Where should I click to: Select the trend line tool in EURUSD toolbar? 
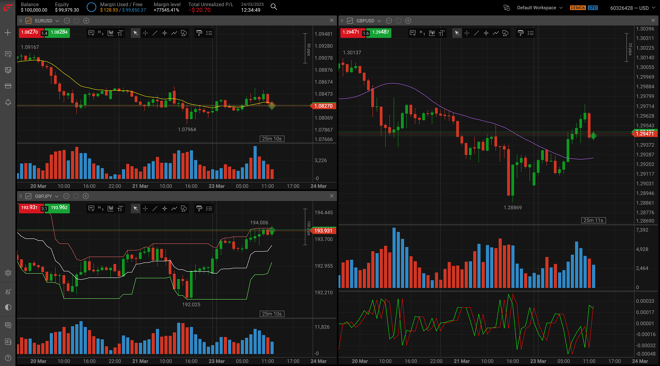[154, 33]
